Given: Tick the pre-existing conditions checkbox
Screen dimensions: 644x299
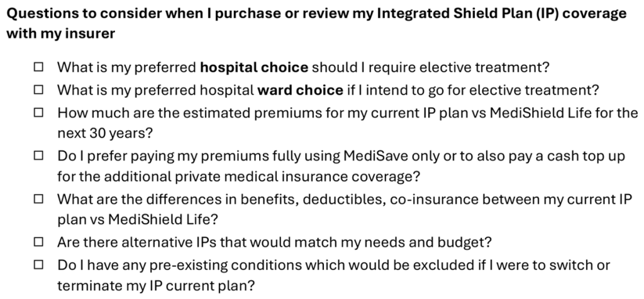Looking at the screenshot, I should click(38, 265).
